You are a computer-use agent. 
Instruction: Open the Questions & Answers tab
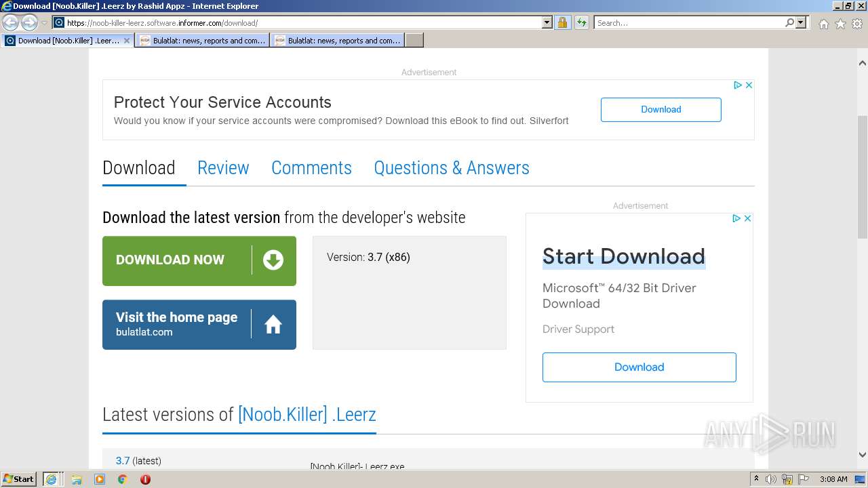[452, 168]
